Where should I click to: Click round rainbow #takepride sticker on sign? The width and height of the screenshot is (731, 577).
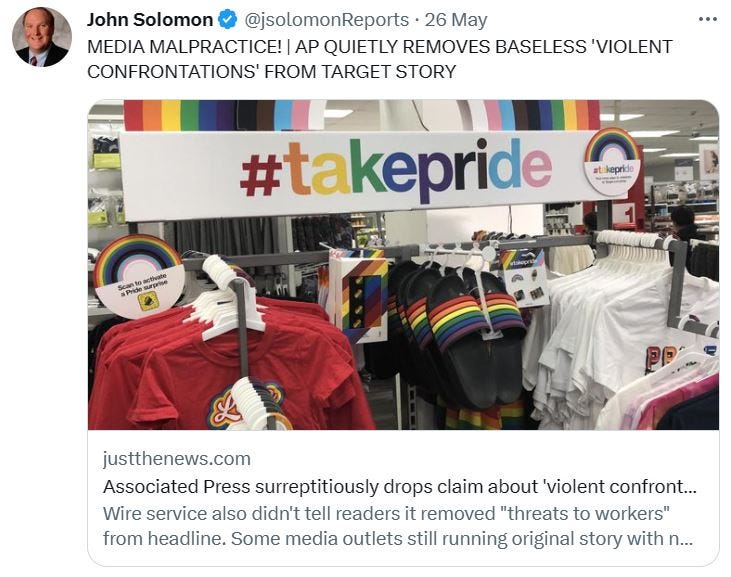(x=613, y=162)
